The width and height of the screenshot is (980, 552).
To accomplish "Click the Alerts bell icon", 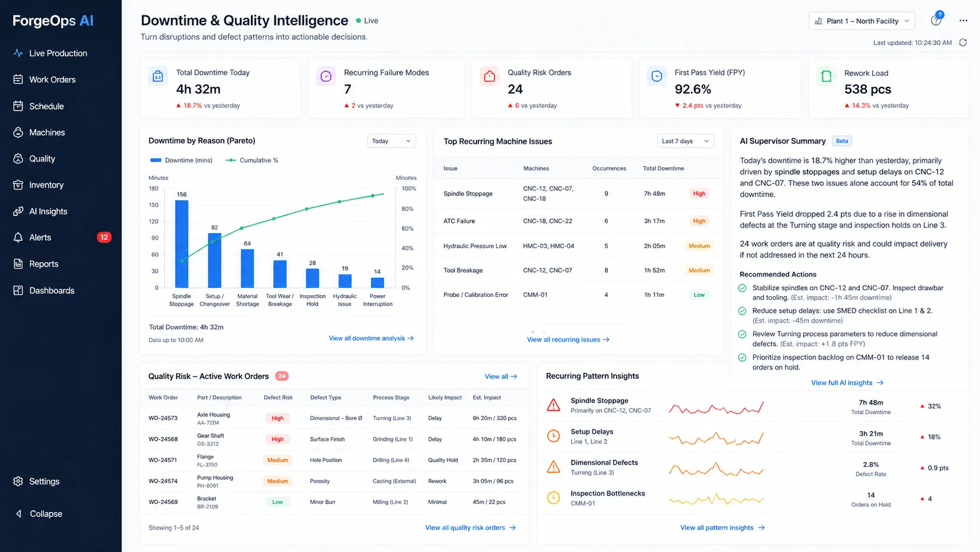I will pyautogui.click(x=18, y=238).
